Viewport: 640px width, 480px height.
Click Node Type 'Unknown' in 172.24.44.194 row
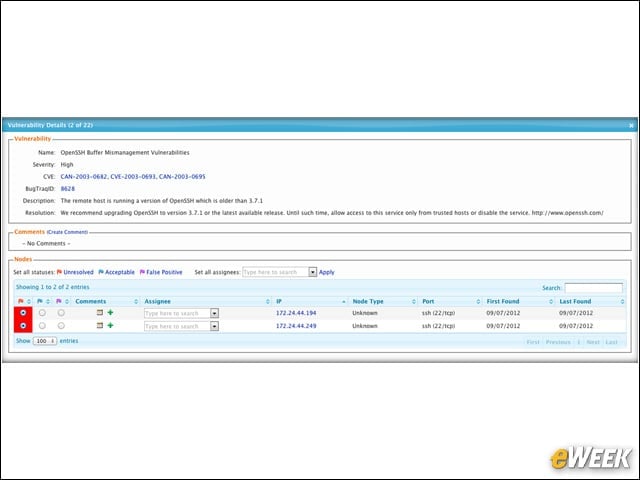pyautogui.click(x=365, y=313)
